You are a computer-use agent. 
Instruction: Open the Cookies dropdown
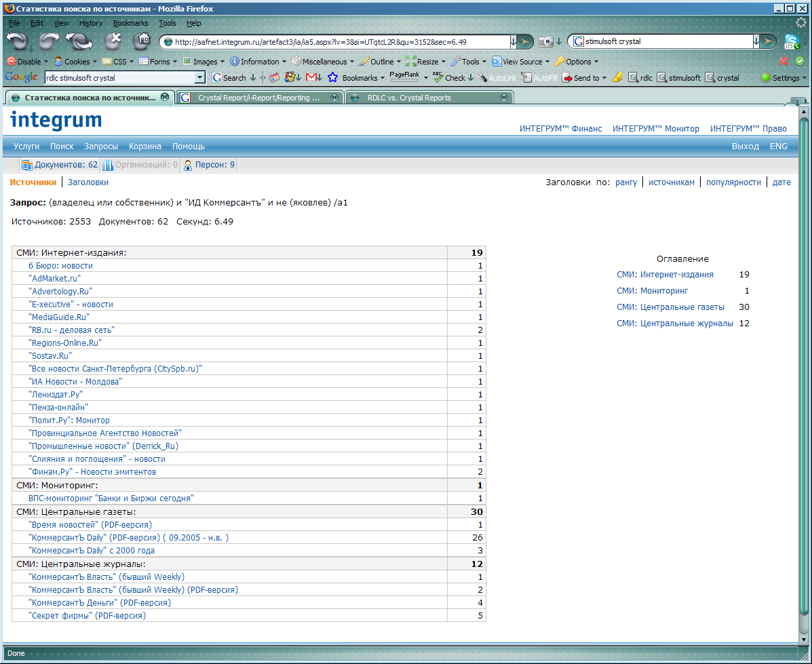coord(75,62)
